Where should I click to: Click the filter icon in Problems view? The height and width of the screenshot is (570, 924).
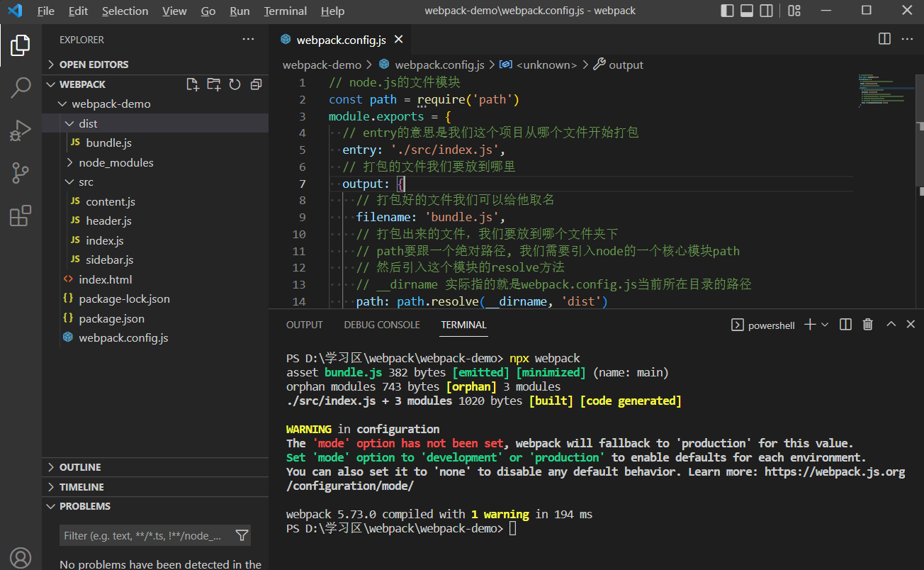click(242, 536)
